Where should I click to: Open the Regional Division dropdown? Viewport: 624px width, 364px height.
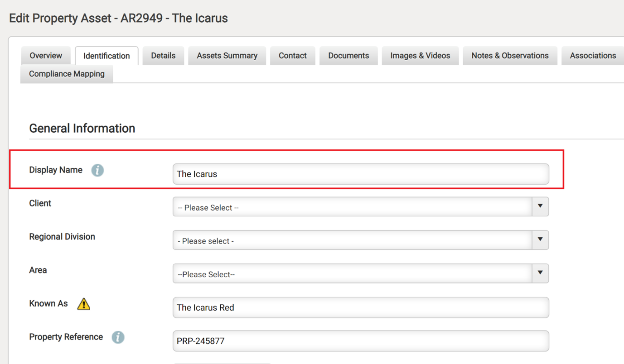pos(361,240)
